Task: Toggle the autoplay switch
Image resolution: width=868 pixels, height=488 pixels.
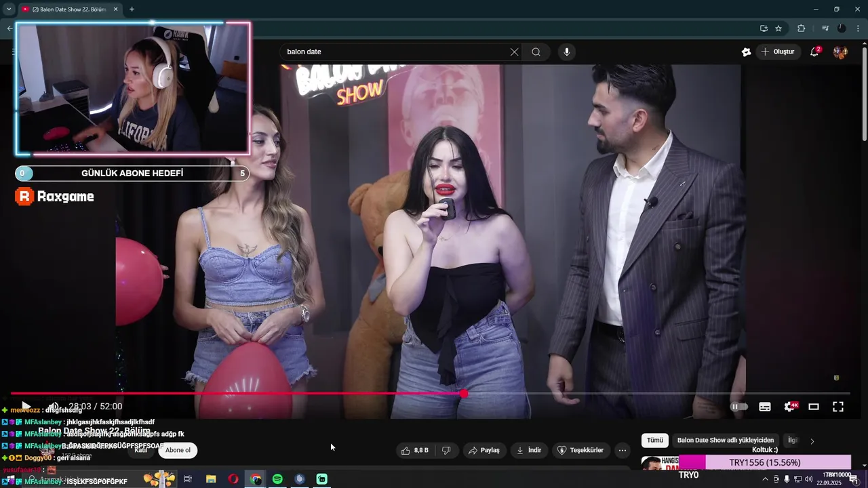Action: (x=738, y=407)
